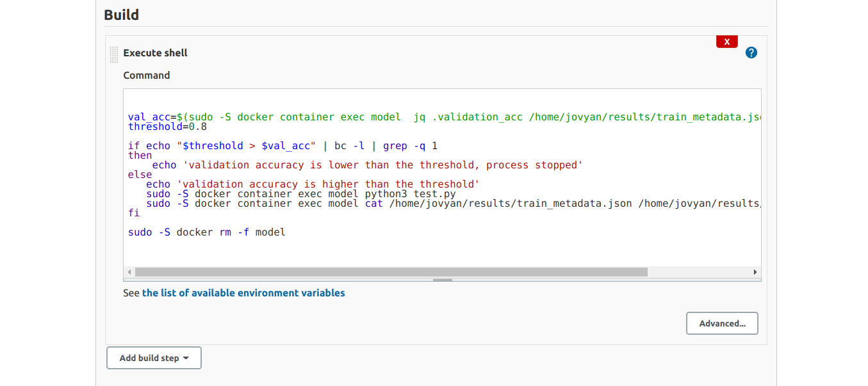The width and height of the screenshot is (868, 386).
Task: Click the scrollbar right arrow
Action: (x=755, y=272)
